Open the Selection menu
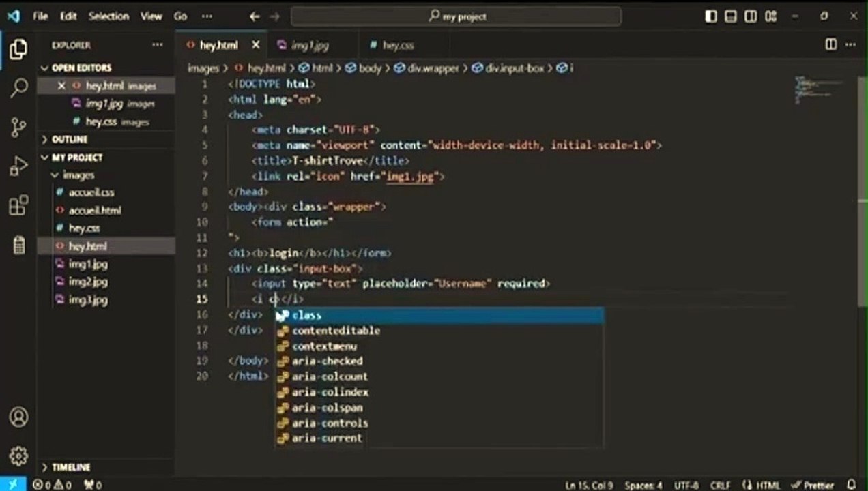The width and height of the screenshot is (868, 491). [109, 16]
